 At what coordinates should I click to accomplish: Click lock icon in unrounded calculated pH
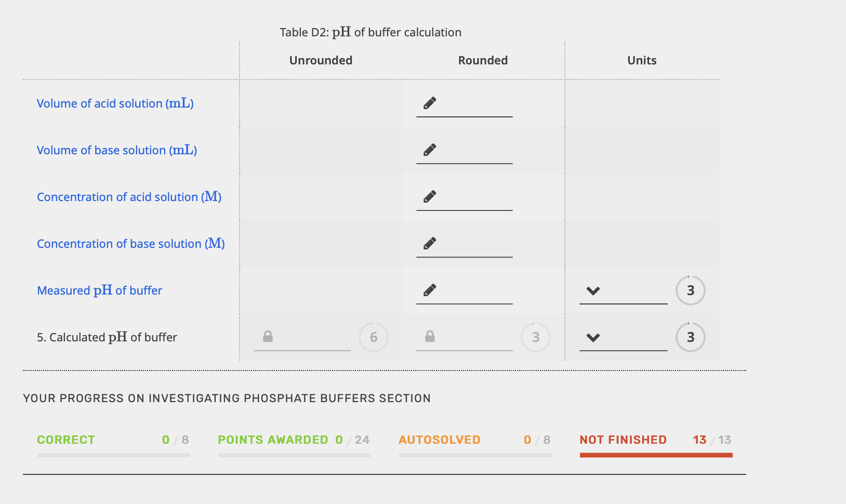(x=268, y=337)
